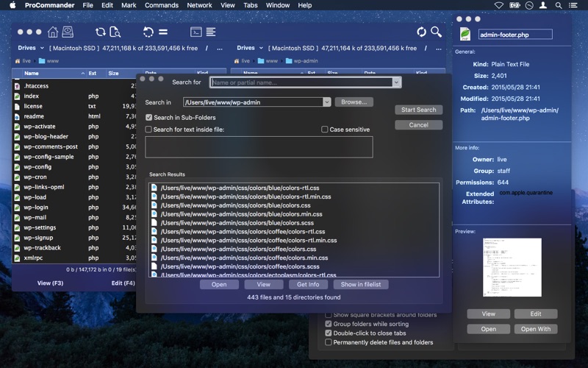
Task: Open the Commands menu
Action: tap(161, 5)
